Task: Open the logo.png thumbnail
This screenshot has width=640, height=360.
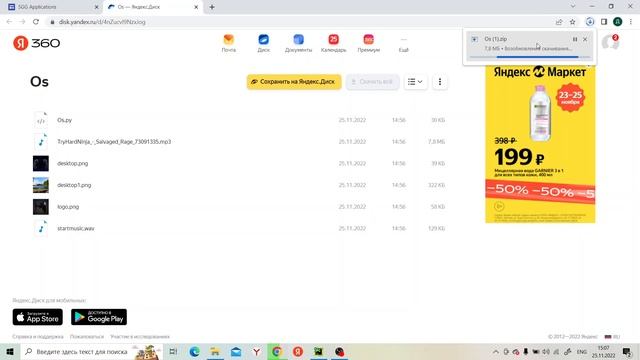Action: click(41, 207)
